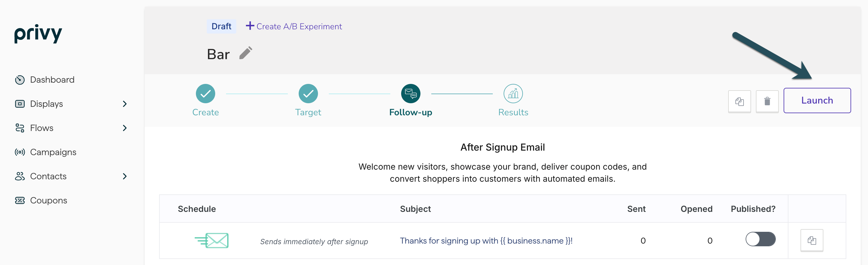Expand the Contacts sidebar chevron
Viewport: 868px width, 265px height.
(x=125, y=176)
